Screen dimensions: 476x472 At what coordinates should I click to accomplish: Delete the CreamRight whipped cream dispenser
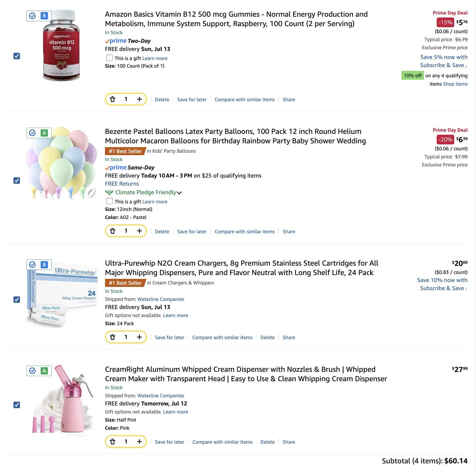coord(267,442)
